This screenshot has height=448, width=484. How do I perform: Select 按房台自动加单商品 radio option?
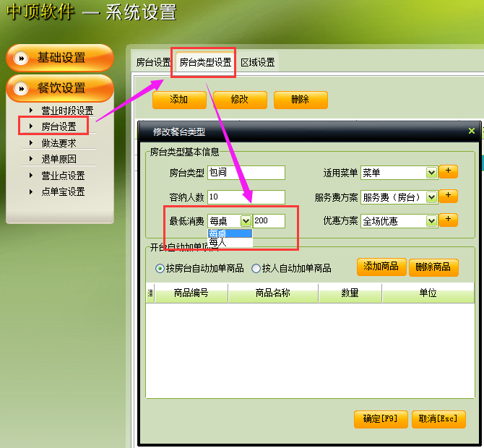click(x=160, y=269)
